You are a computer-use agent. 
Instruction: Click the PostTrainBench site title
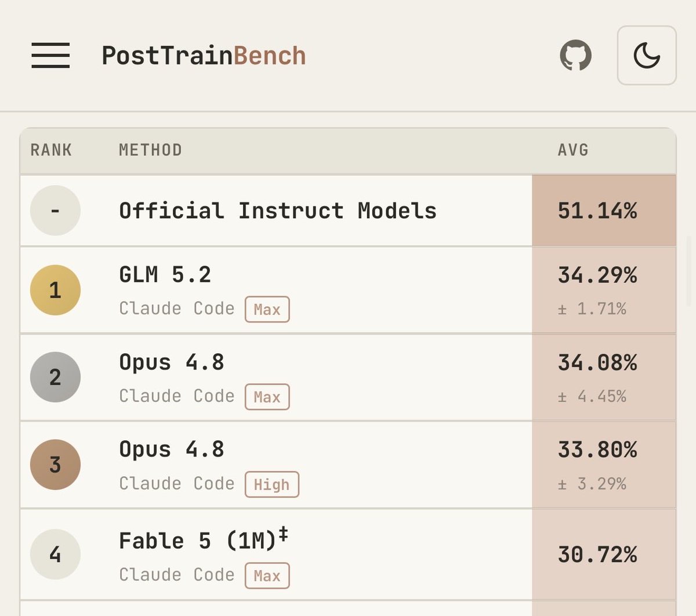pyautogui.click(x=204, y=56)
